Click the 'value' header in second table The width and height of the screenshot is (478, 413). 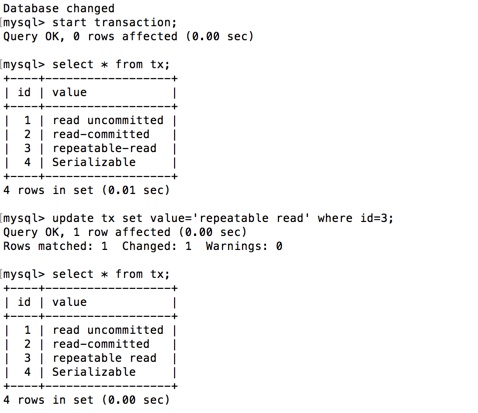coord(70,302)
